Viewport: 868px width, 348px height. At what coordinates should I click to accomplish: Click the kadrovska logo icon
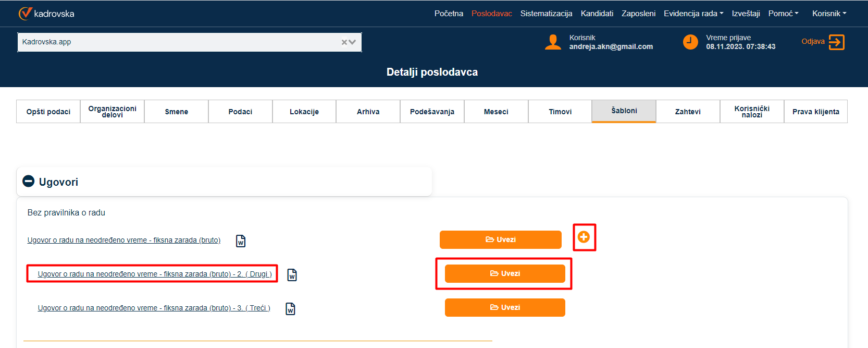[x=25, y=14]
